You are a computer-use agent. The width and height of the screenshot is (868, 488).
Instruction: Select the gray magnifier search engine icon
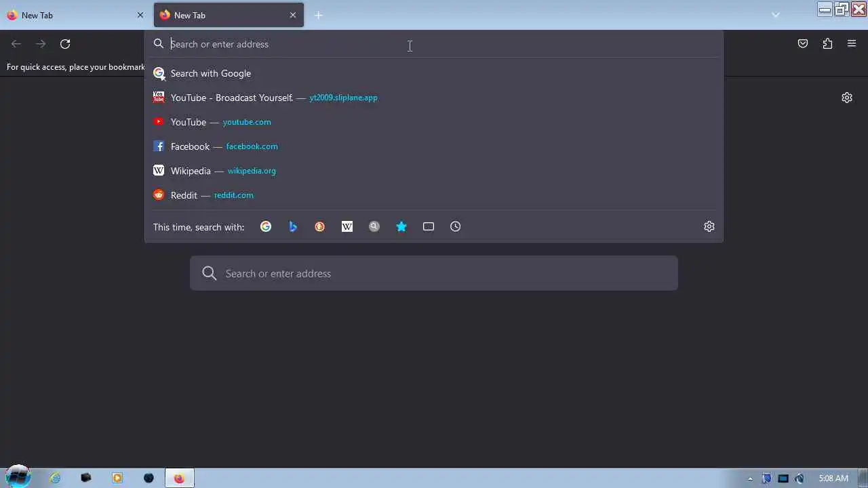tap(374, 226)
